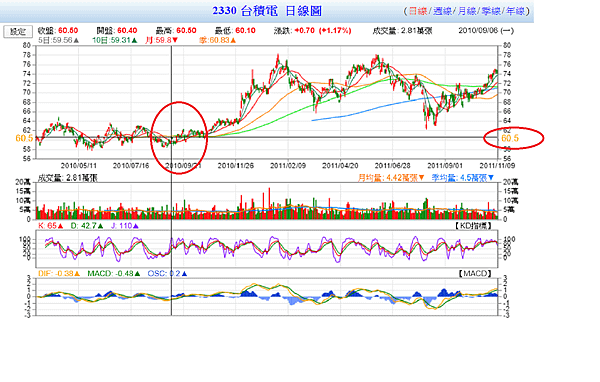
Task: Click the blue 季均量 volume label
Action: coord(463,177)
